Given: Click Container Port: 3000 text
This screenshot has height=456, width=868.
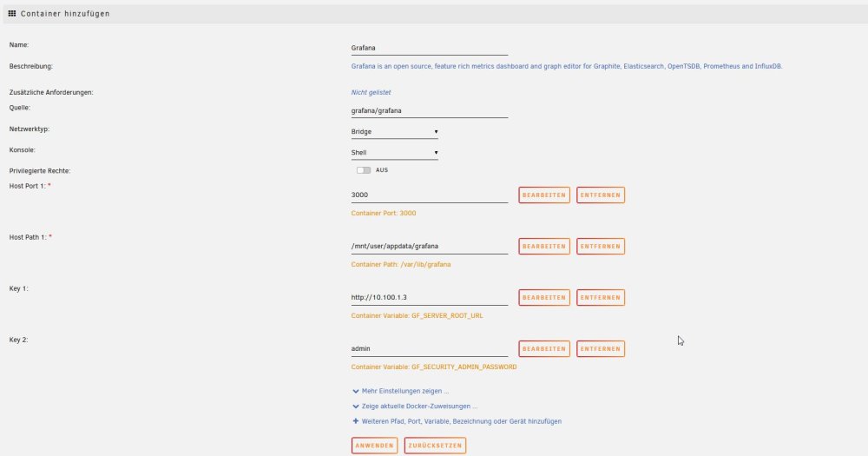Looking at the screenshot, I should (383, 214).
